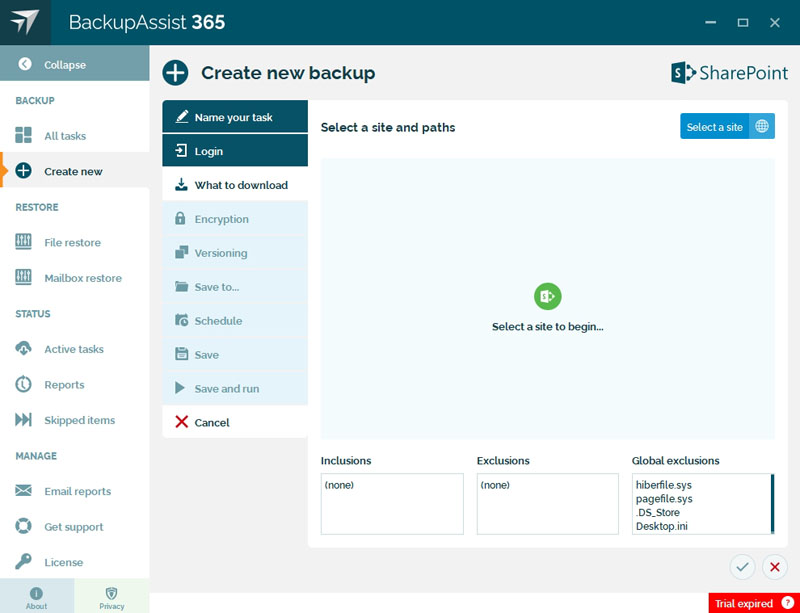Click the Skipped items fast-forward icon

[x=23, y=420]
